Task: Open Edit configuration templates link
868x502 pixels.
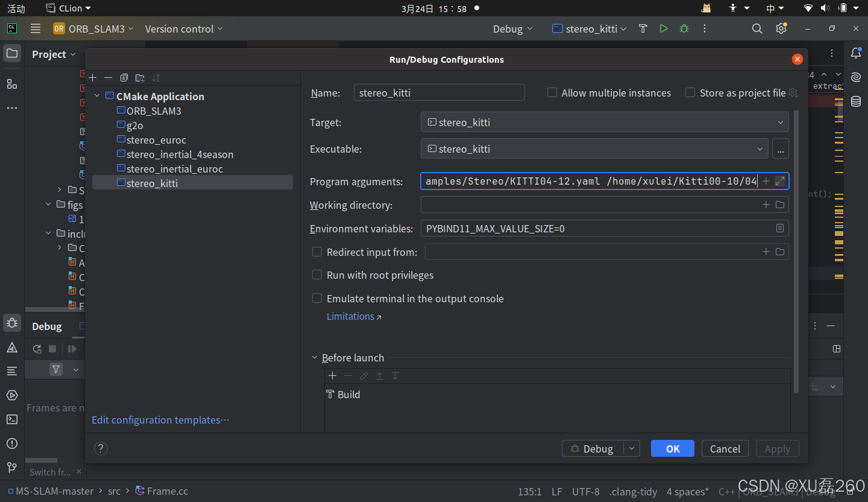Action: click(160, 420)
